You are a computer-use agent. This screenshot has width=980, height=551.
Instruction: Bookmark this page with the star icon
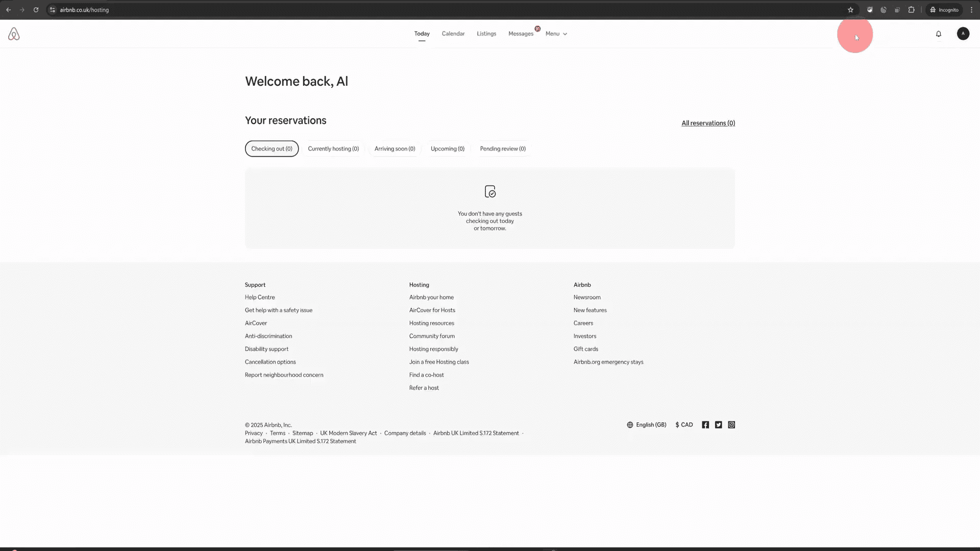coord(850,10)
